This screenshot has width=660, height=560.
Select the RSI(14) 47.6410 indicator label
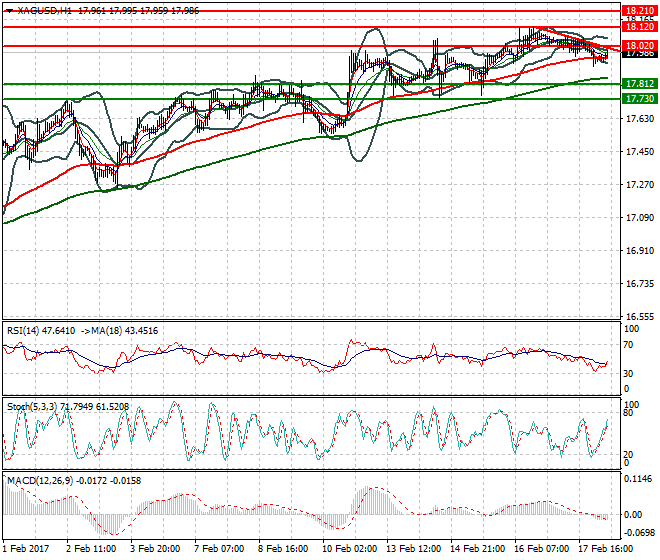tap(41, 331)
